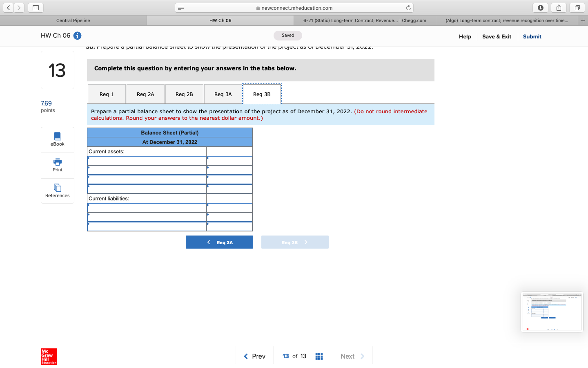The image size is (588, 368).
Task: Click the McGraw Hill Education logo
Action: pyautogui.click(x=49, y=356)
